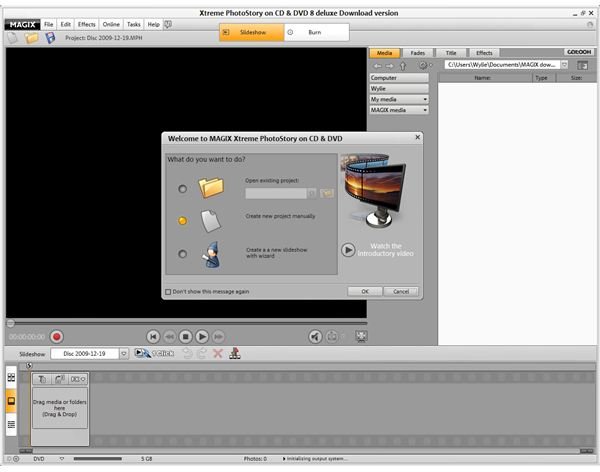This screenshot has width=600, height=472.
Task: Open the File menu
Action: [x=49, y=24]
